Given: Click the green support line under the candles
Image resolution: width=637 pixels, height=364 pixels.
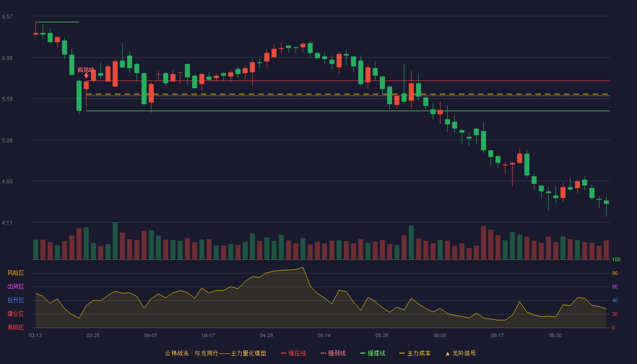Looking at the screenshot, I should click(x=348, y=111).
